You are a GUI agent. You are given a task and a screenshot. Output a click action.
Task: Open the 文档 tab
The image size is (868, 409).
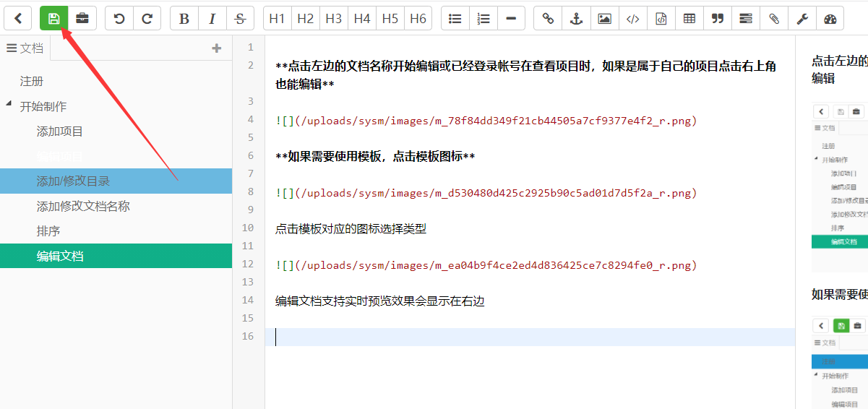[25, 48]
